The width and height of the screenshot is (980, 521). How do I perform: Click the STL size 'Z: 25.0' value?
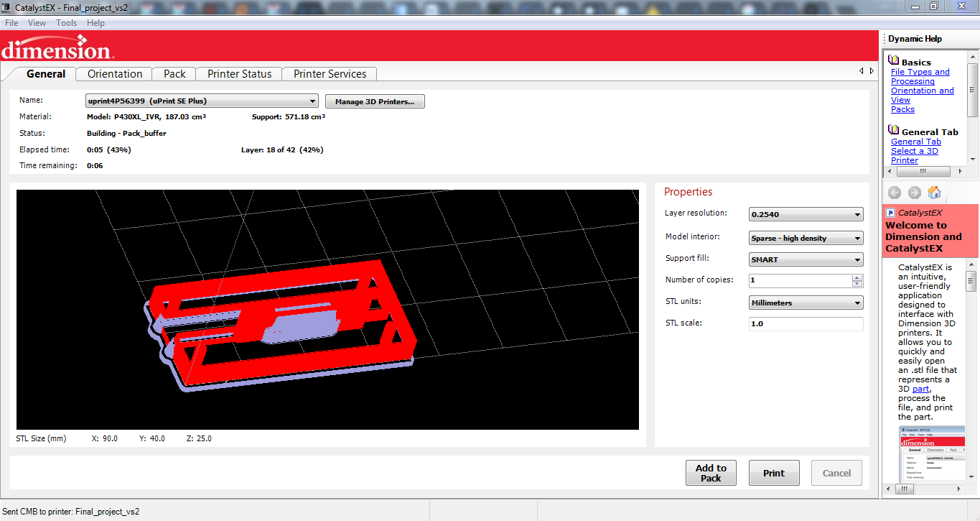199,438
